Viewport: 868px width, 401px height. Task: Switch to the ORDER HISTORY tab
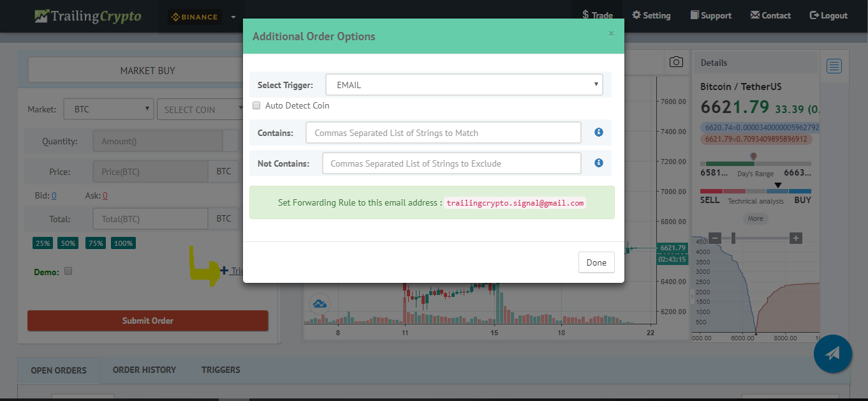144,370
